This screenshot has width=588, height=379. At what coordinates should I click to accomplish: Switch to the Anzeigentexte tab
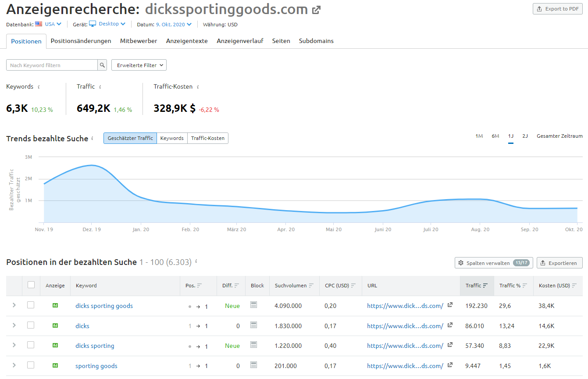[187, 41]
